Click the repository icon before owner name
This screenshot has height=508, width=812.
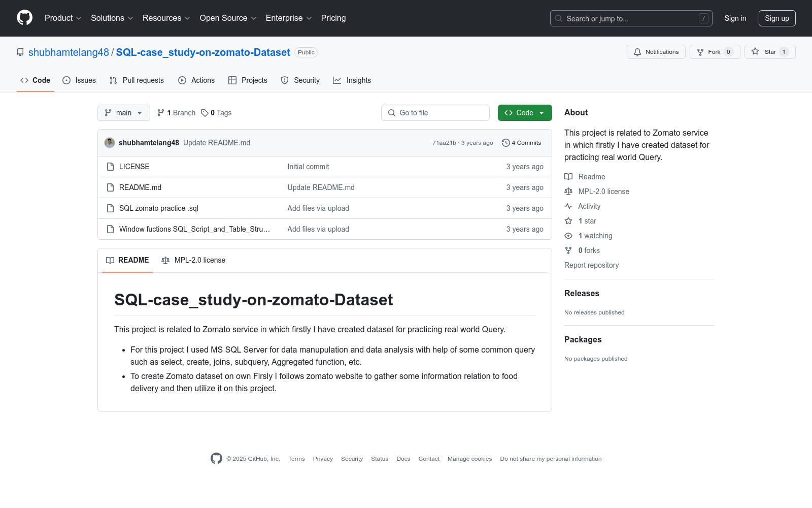pos(20,52)
